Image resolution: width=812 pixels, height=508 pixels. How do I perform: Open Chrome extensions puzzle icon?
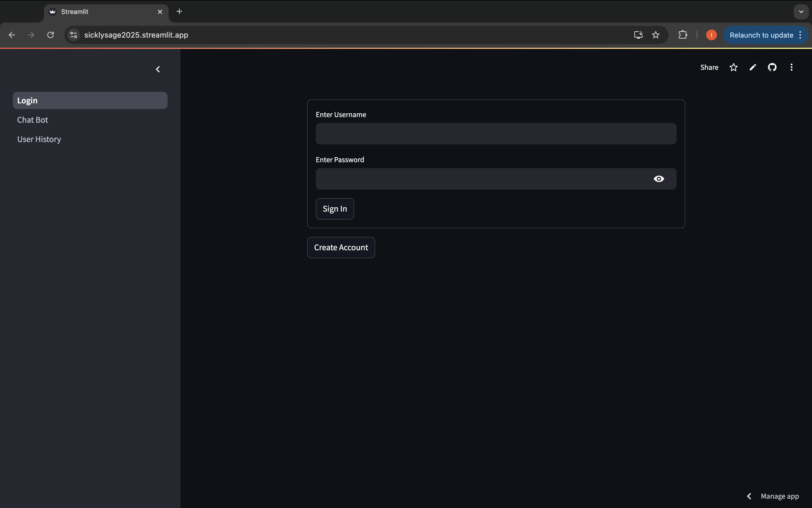(683, 35)
